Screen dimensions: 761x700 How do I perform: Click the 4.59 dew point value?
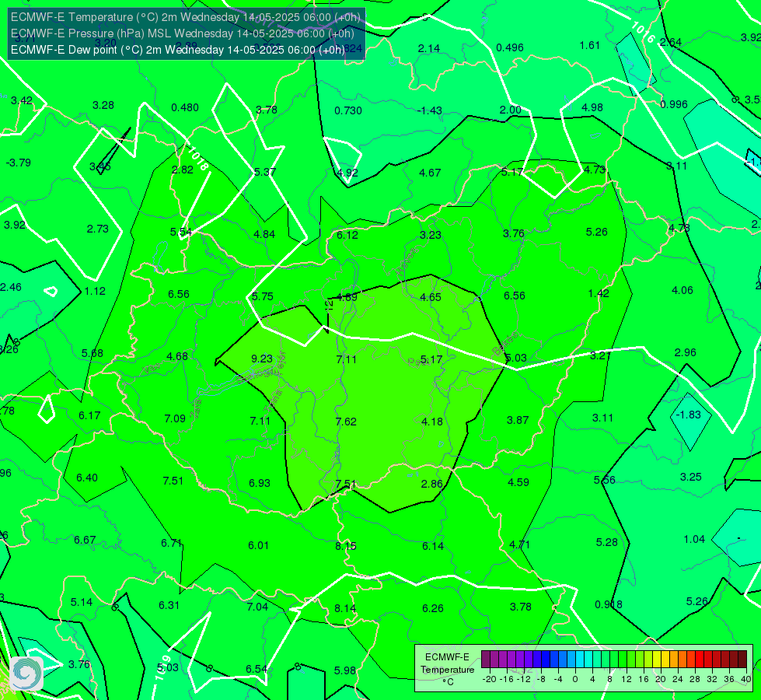click(x=518, y=482)
